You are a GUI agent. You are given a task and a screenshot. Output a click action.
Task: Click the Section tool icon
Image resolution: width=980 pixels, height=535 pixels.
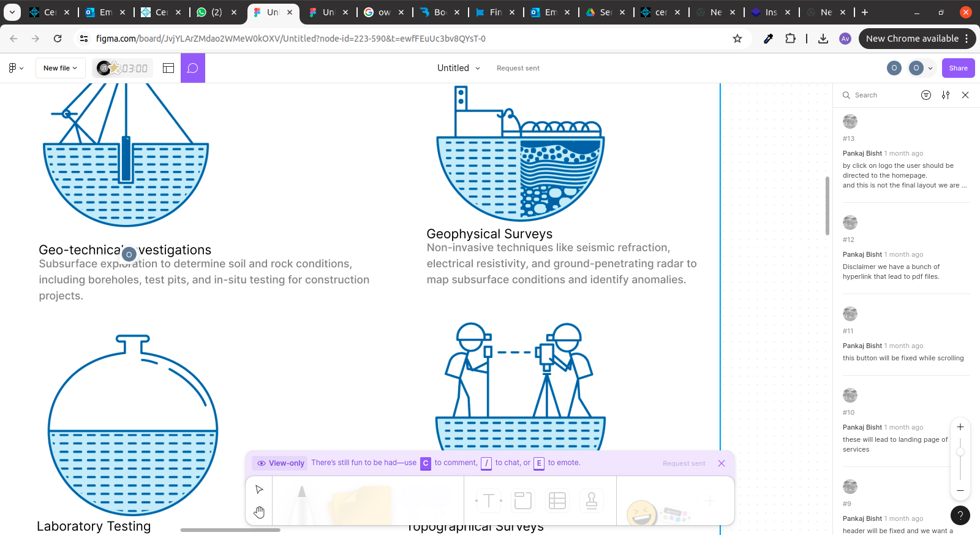tap(523, 501)
